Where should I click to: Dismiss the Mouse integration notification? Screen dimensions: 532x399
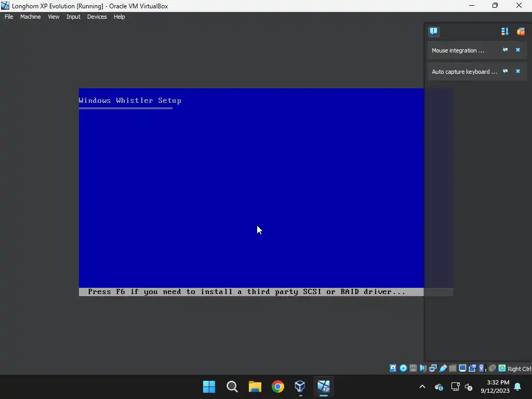click(x=518, y=50)
